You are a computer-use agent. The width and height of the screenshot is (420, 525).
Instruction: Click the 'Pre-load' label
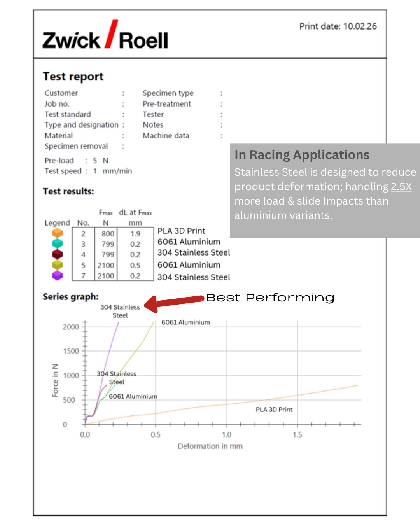click(x=59, y=161)
